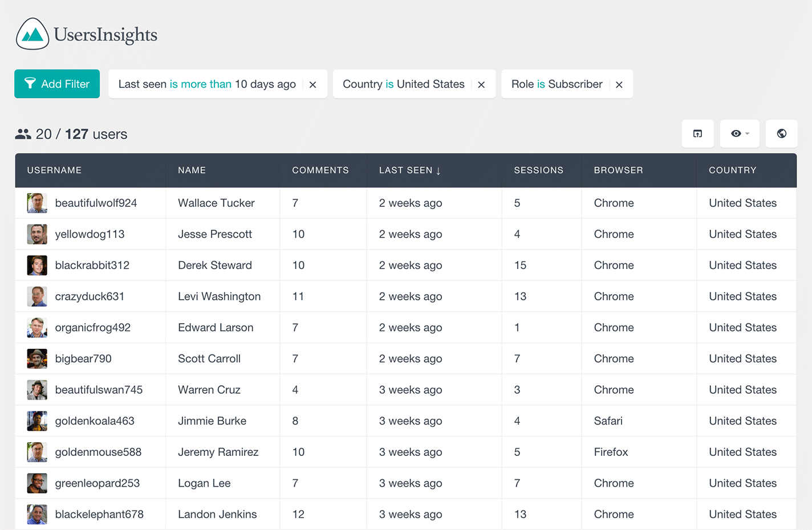Select the name Jeremy Ramirez
This screenshot has width=812, height=530.
pos(218,452)
